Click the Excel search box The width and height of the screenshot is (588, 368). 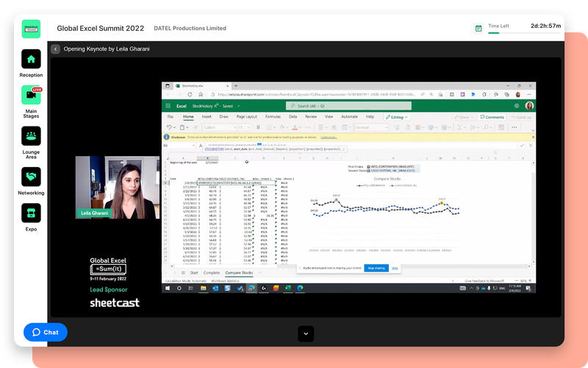tap(348, 106)
